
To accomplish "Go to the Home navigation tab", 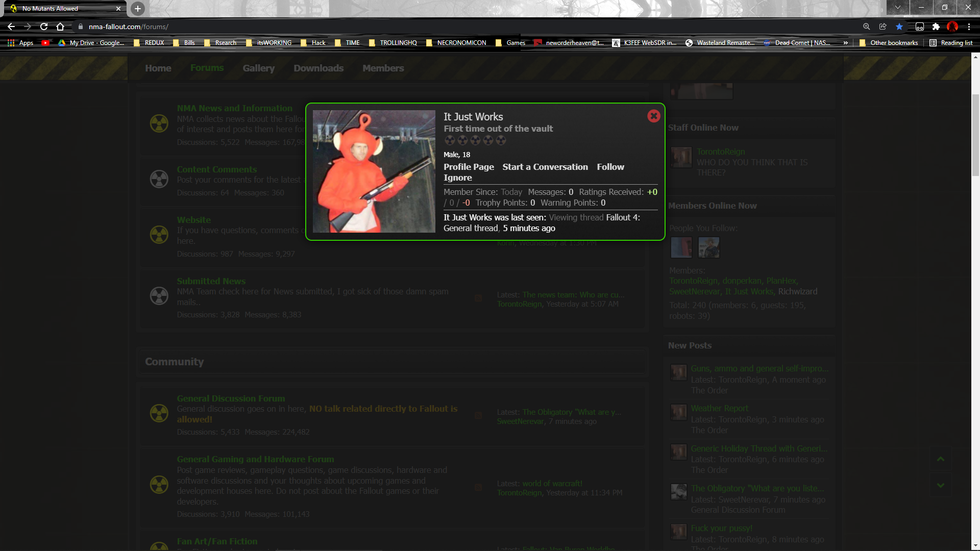I will [158, 68].
